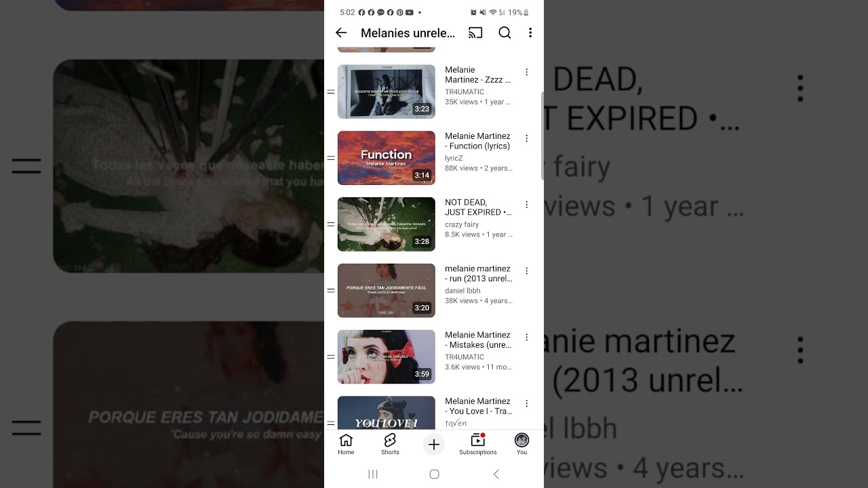Image resolution: width=868 pixels, height=488 pixels.
Task: Open the Cast to device icon
Action: coord(475,33)
